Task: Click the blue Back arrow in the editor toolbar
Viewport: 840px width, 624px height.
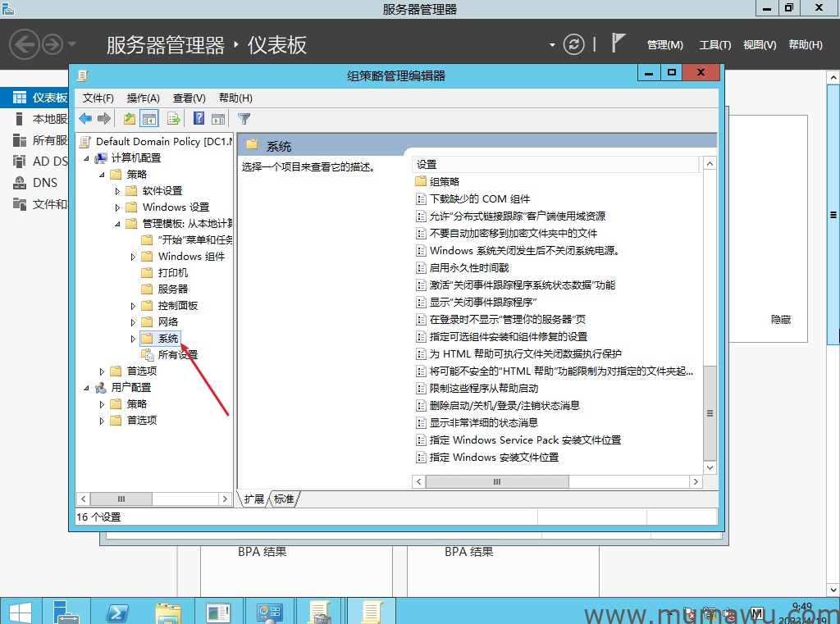Action: (x=85, y=119)
